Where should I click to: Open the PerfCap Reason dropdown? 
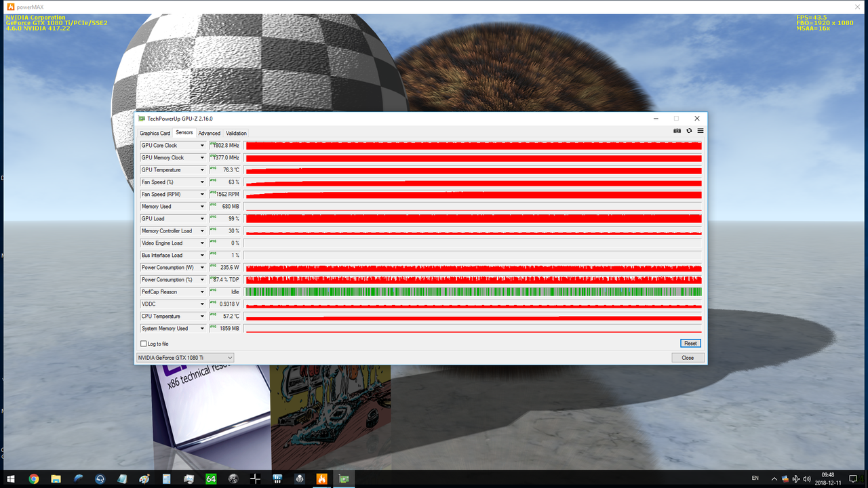point(202,292)
